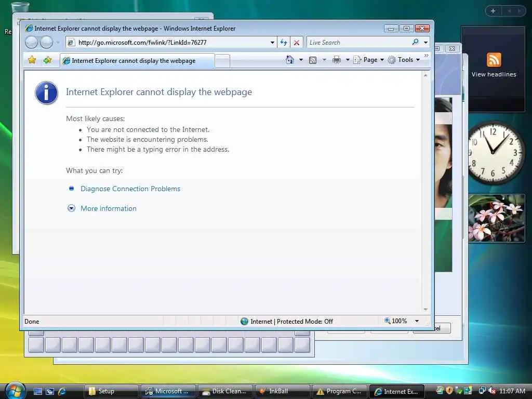Click the Internet Explorer title bar icon
Viewport: 532px width, 399px height.
click(x=29, y=29)
